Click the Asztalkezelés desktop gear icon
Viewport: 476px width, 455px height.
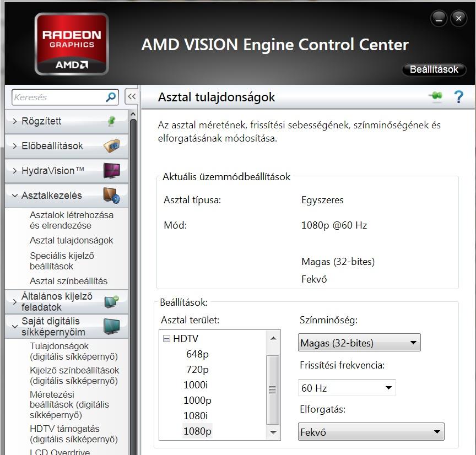tap(111, 195)
